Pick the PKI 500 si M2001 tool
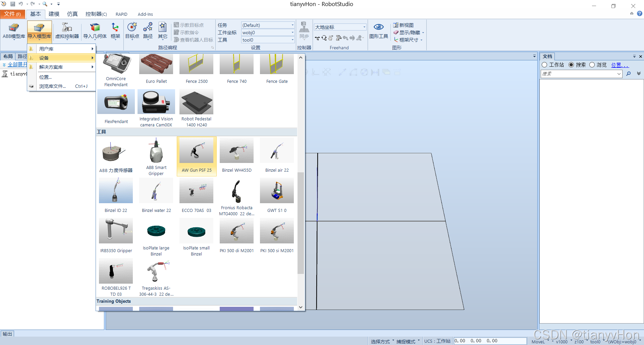Image resolution: width=644 pixels, height=345 pixels. (x=277, y=236)
